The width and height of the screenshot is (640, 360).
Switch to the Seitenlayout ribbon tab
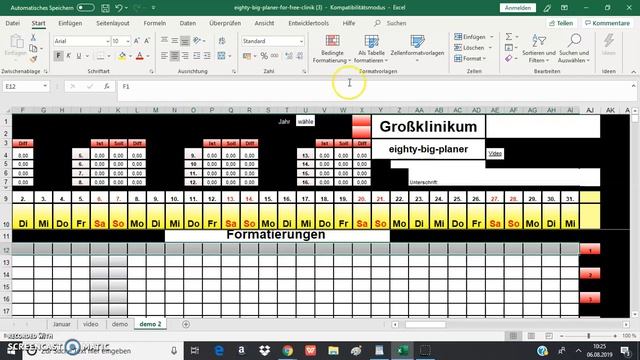113,23
